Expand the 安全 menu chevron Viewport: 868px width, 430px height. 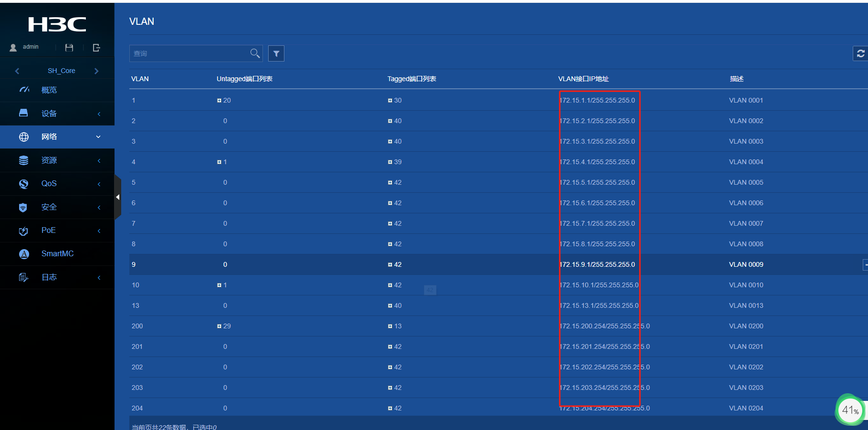click(x=99, y=207)
